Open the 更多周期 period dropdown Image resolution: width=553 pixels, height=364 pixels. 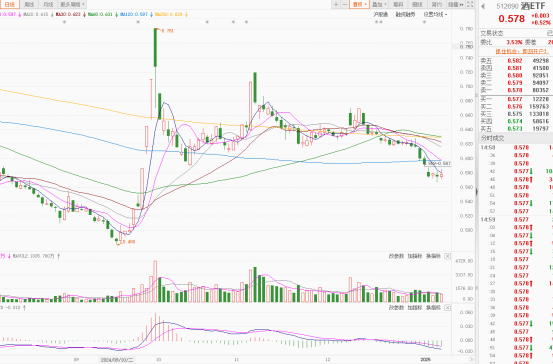pyautogui.click(x=72, y=4)
